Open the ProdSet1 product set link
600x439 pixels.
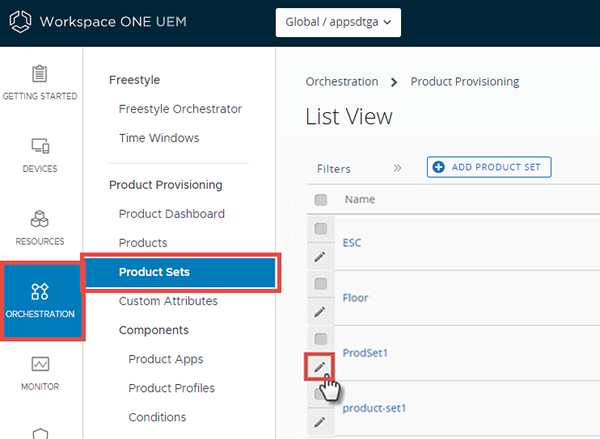[365, 353]
